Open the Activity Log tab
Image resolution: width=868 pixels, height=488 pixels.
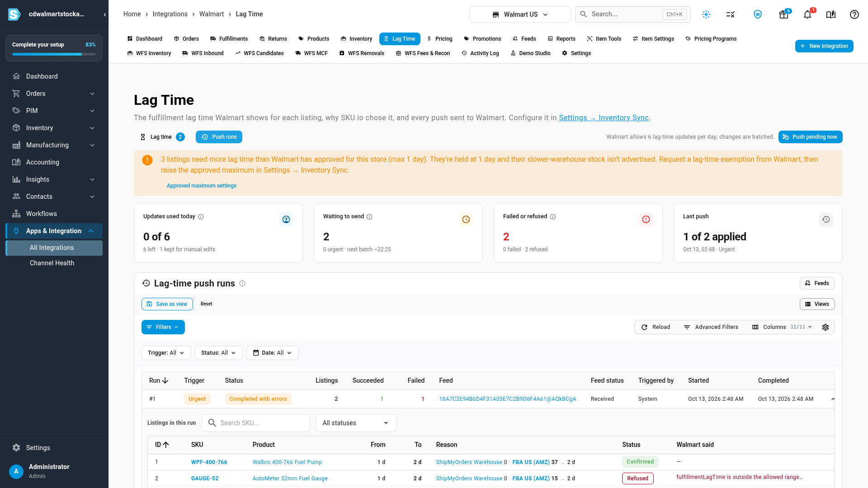click(x=480, y=53)
